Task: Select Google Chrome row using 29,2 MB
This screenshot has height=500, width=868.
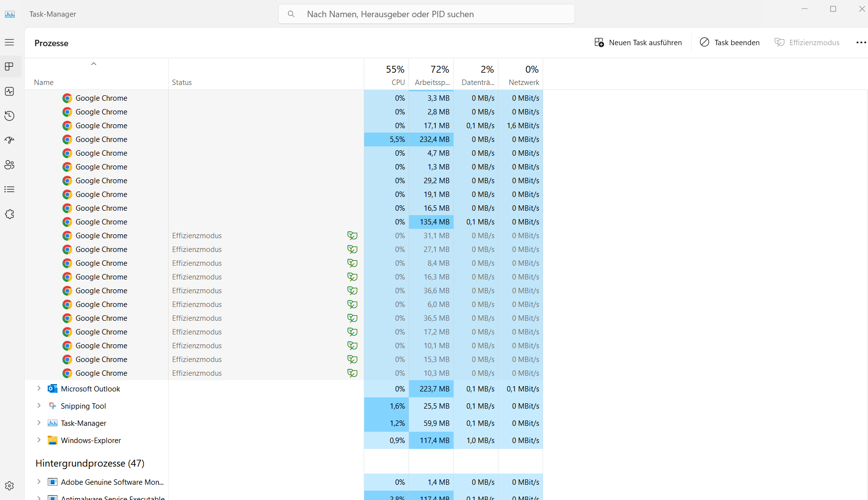Action: (284, 181)
